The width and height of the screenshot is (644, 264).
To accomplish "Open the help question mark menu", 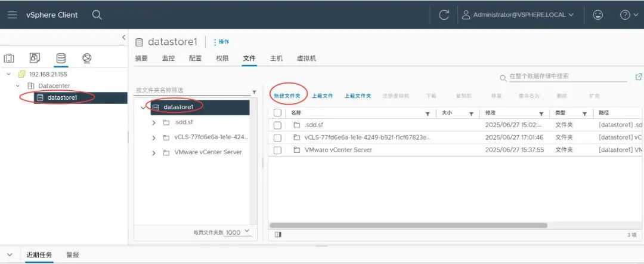I will click(628, 15).
